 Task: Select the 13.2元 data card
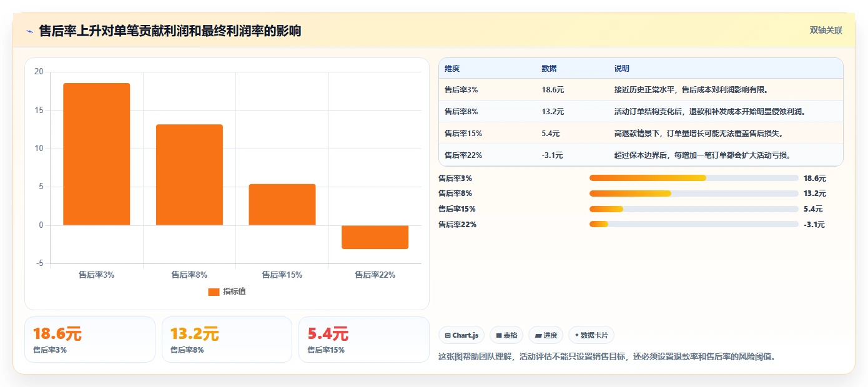click(227, 340)
